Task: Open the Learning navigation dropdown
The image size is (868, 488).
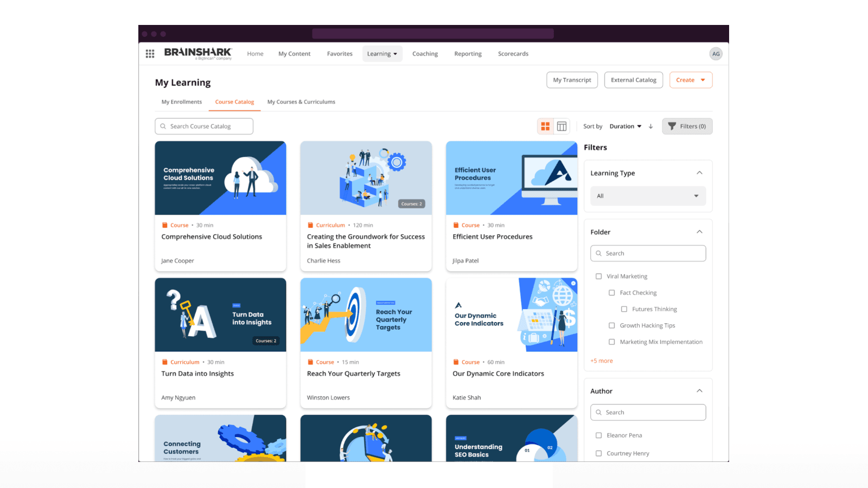Action: tap(382, 53)
